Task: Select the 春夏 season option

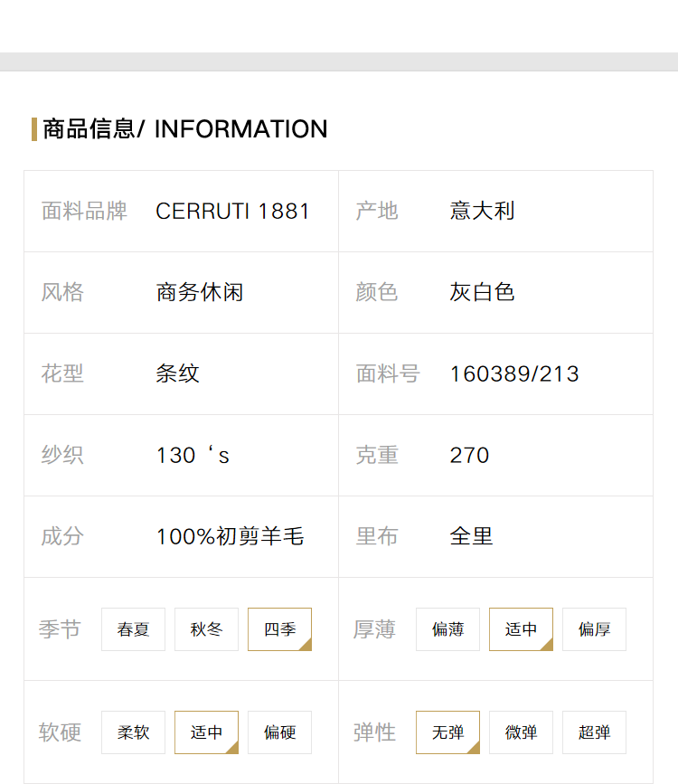Action: click(x=133, y=629)
